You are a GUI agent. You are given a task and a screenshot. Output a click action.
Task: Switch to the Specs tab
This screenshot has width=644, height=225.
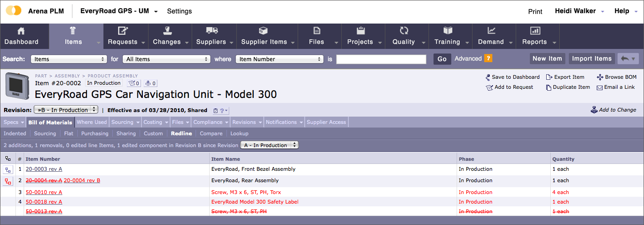click(13, 122)
